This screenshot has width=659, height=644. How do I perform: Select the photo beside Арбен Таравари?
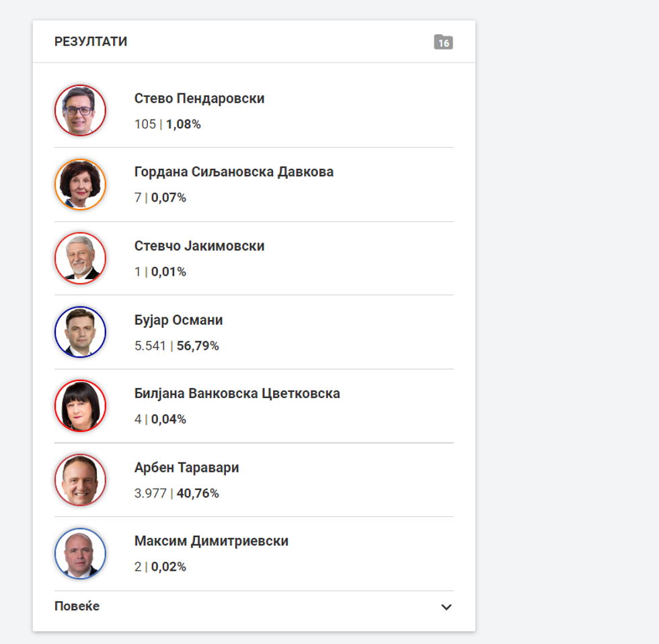[80, 480]
